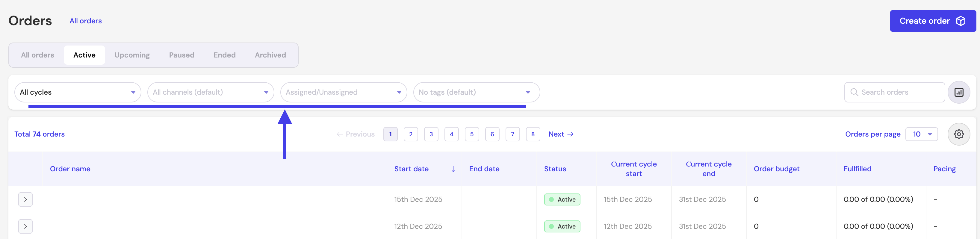The width and height of the screenshot is (980, 239).
Task: Open the No tags filter dropdown
Action: 476,92
